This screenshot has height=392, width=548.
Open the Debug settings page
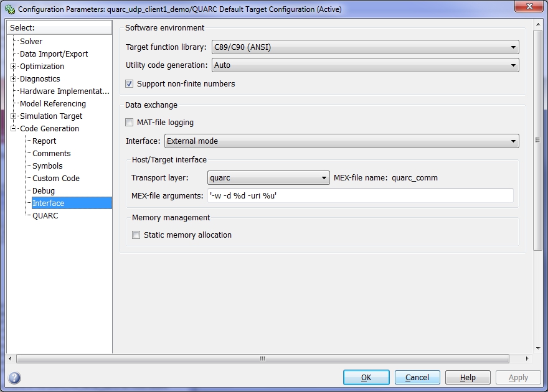point(44,190)
